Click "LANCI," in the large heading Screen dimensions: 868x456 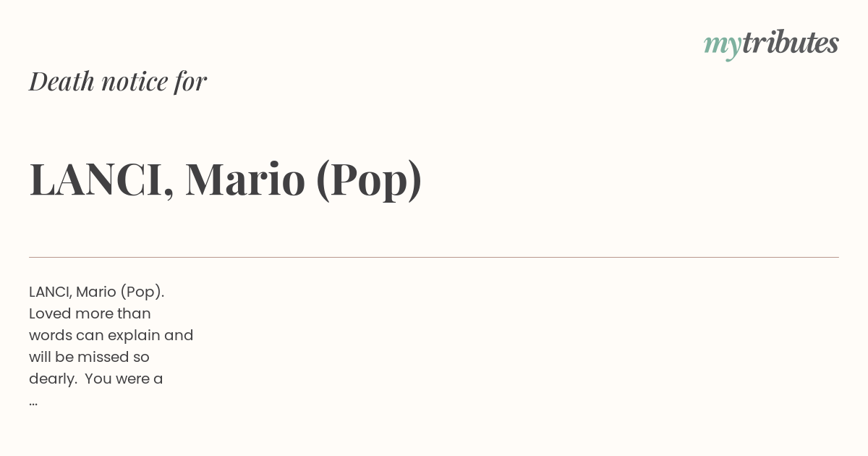101,179
